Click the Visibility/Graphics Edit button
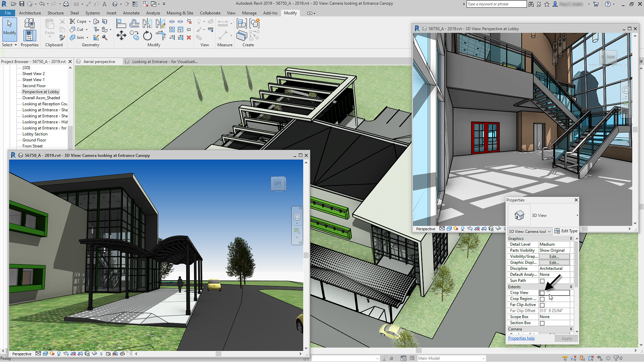Image resolution: width=644 pixels, height=362 pixels. click(554, 256)
